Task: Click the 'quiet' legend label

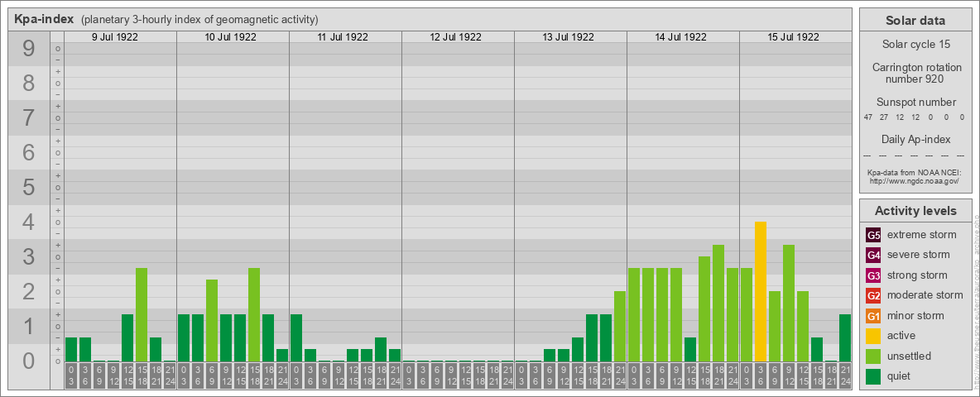Action: point(901,375)
